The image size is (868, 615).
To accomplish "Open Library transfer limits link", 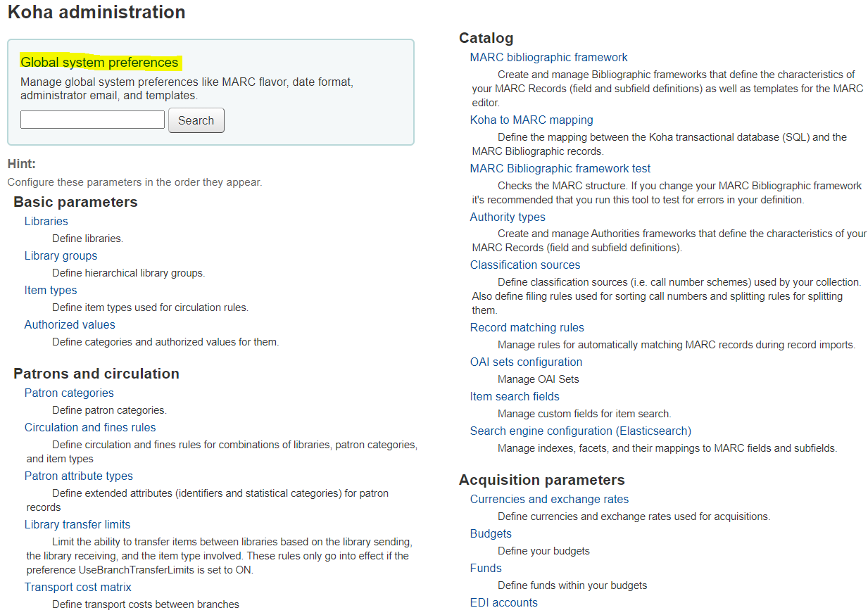I will tap(77, 524).
